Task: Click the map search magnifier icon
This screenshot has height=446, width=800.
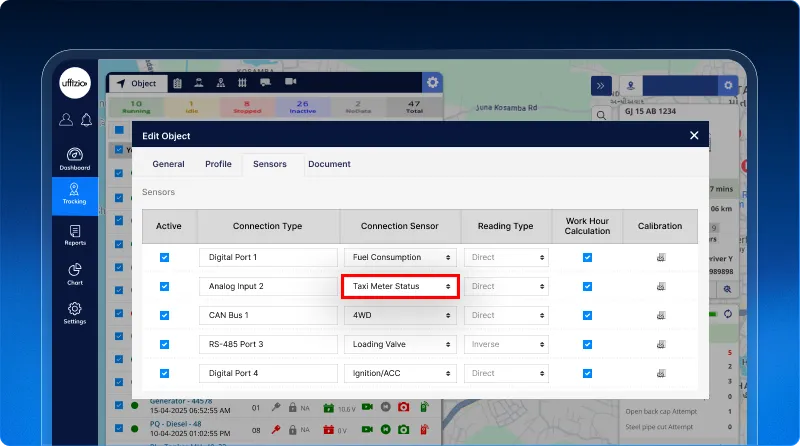Action: coord(602,115)
